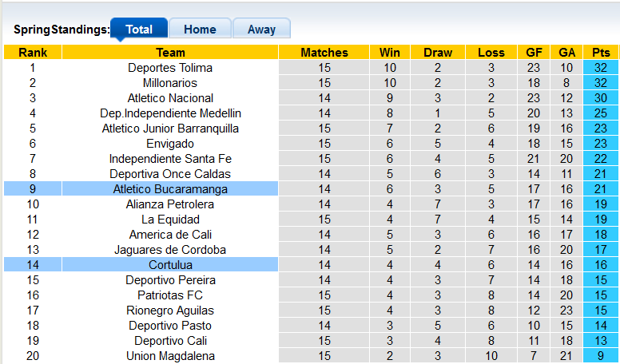Click the Team column header

(170, 53)
